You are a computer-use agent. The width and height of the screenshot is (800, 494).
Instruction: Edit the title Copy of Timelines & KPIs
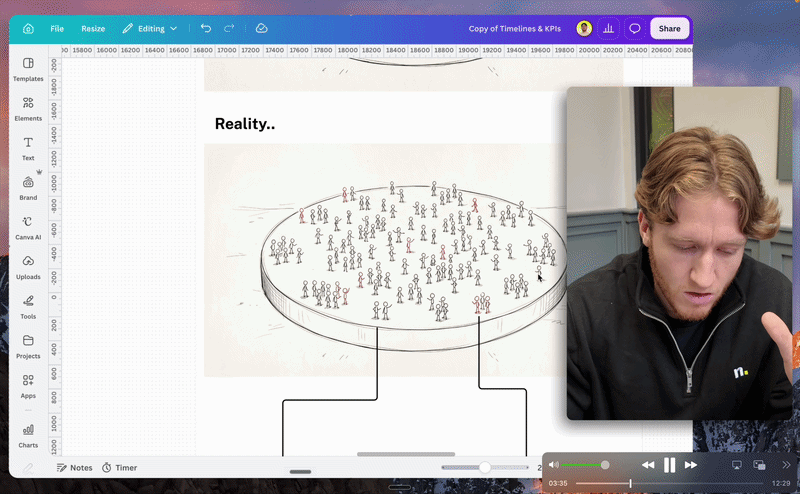click(514, 29)
